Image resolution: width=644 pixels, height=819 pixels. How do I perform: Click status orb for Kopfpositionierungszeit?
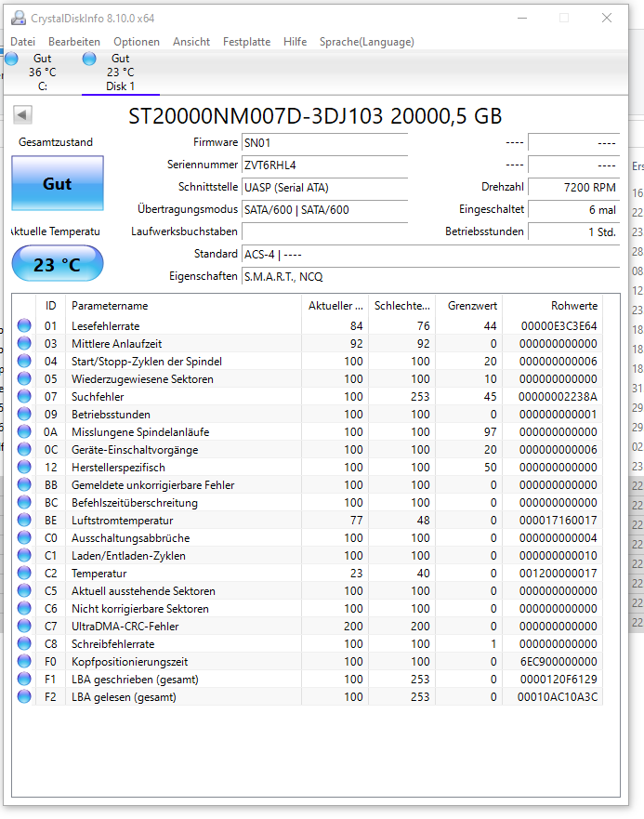click(24, 661)
